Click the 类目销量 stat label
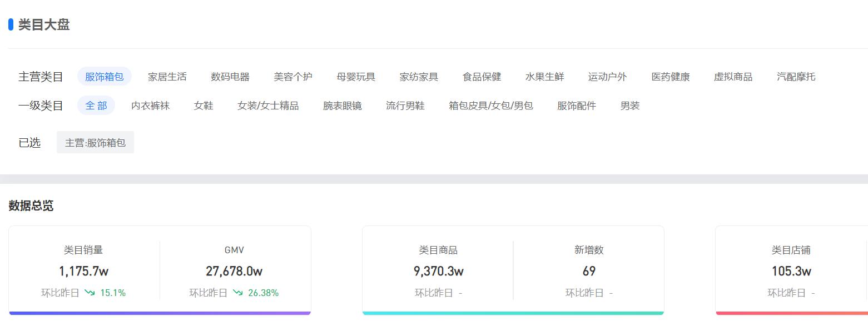 tap(82, 250)
